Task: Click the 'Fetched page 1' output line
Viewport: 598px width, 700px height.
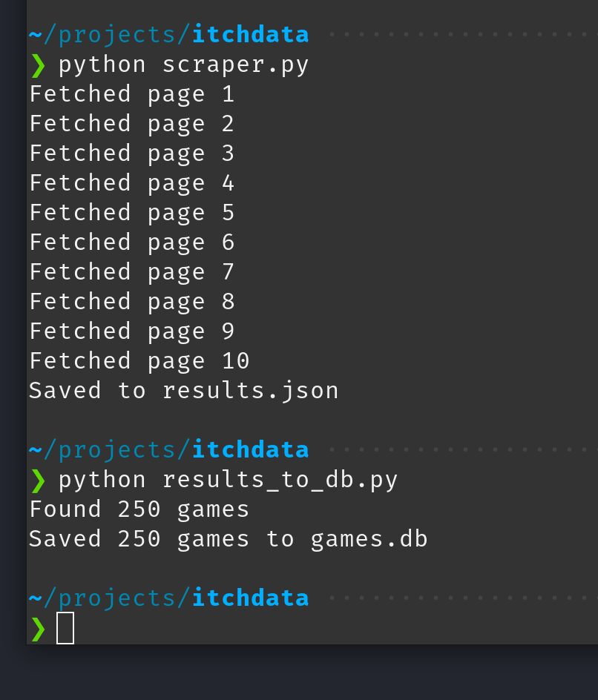Action: 132,95
